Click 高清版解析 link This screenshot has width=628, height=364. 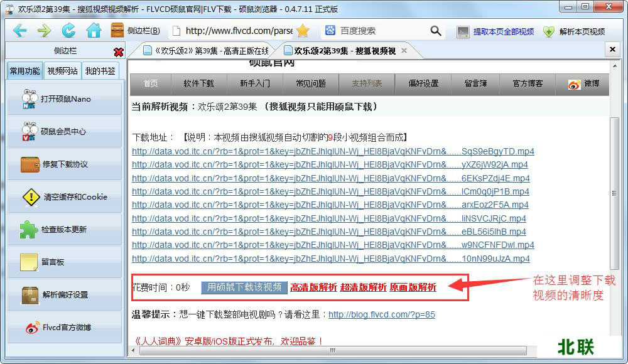pyautogui.click(x=313, y=287)
